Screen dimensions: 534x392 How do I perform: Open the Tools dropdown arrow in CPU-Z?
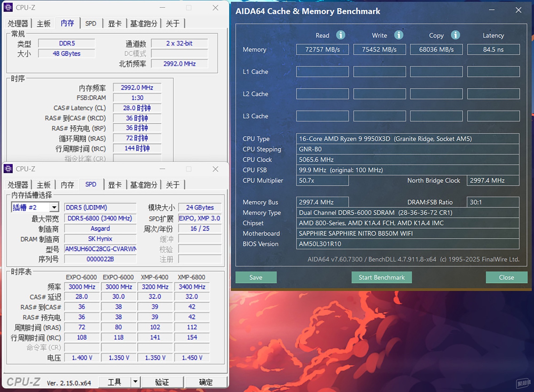coord(136,382)
